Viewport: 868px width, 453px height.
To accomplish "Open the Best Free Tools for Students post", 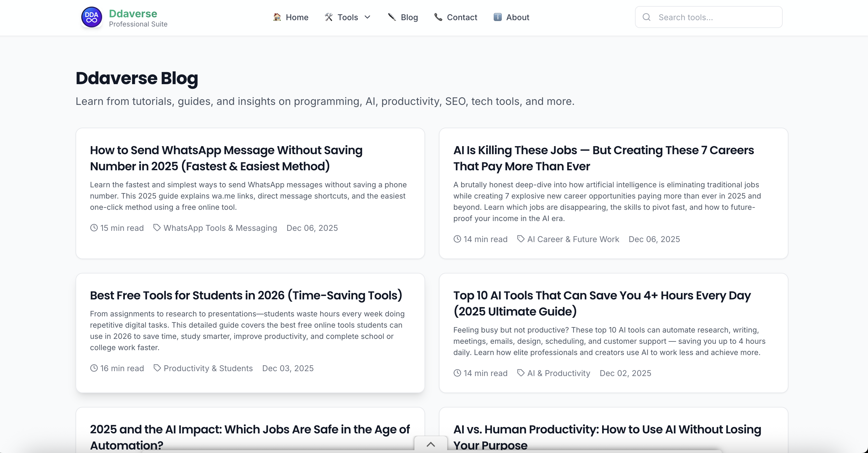I will click(246, 296).
